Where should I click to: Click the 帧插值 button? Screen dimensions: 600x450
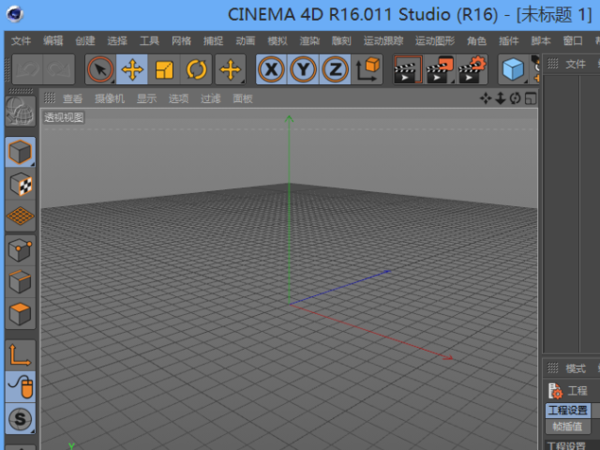point(567,426)
